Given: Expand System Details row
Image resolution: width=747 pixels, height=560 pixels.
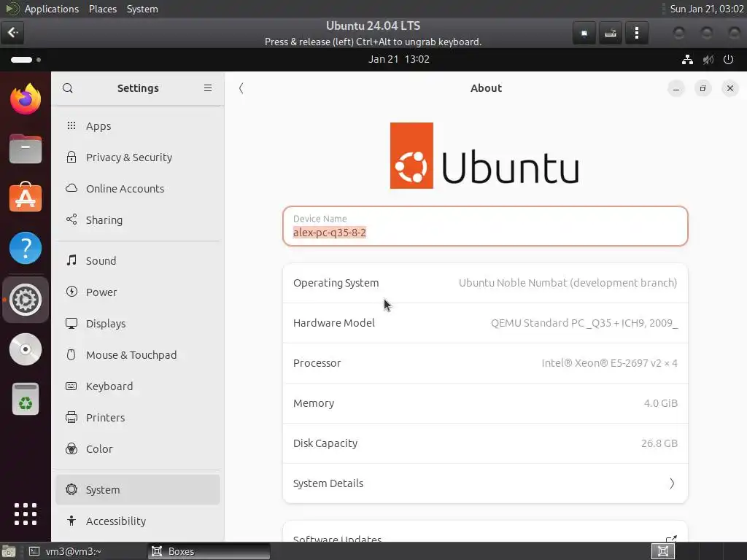Looking at the screenshot, I should click(x=485, y=483).
